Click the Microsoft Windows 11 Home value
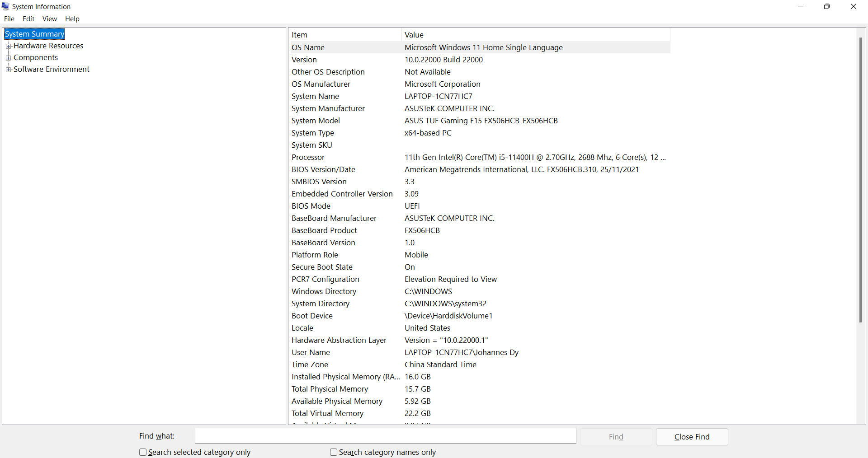This screenshot has height=458, width=868. [x=484, y=47]
